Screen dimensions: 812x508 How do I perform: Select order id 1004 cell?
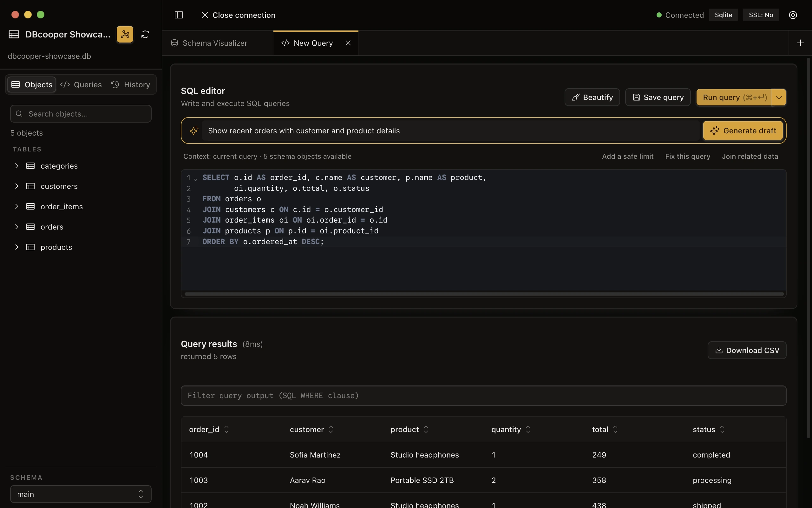click(199, 455)
